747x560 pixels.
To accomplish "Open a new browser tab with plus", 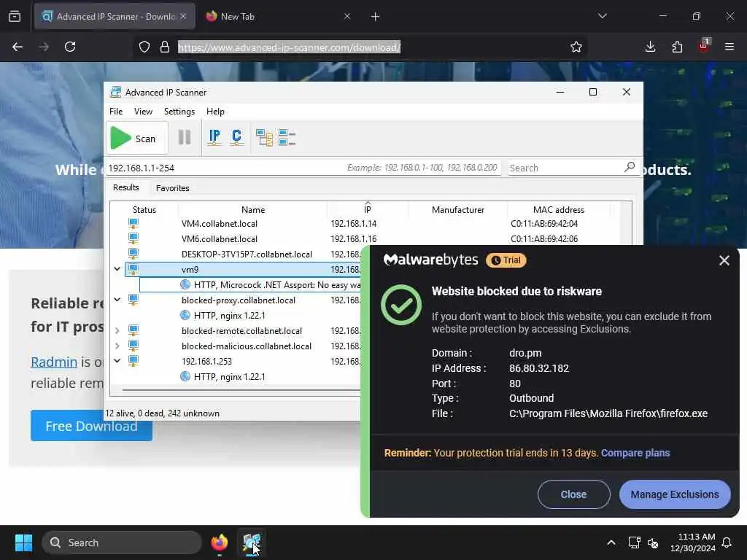I will (x=375, y=17).
